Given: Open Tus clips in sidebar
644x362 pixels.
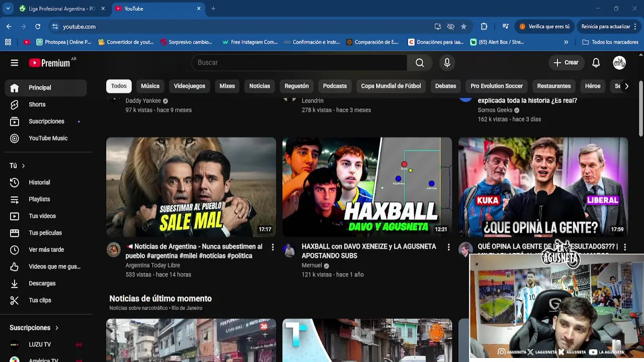Looking at the screenshot, I should [x=46, y=300].
